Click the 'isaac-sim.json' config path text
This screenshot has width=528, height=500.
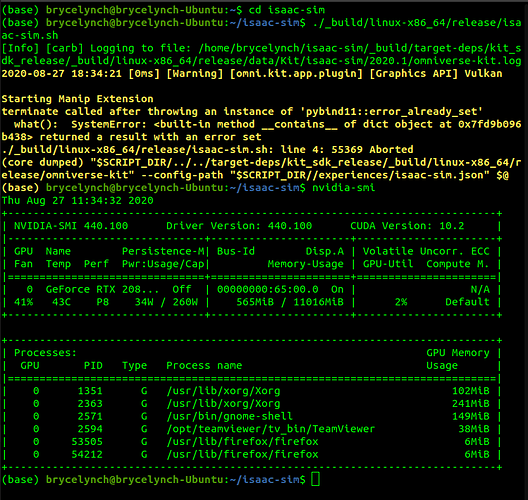tap(439, 175)
